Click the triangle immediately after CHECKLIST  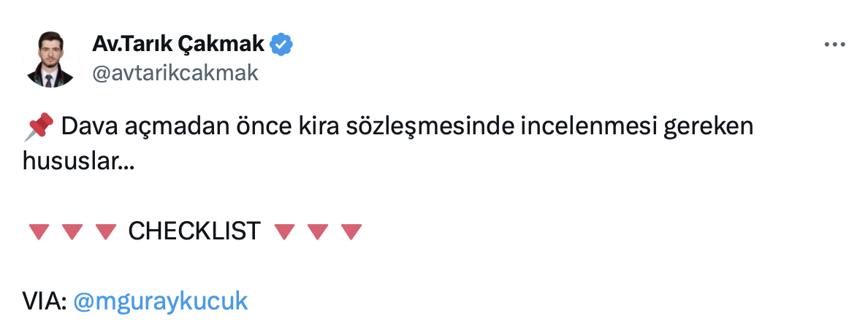(x=284, y=232)
